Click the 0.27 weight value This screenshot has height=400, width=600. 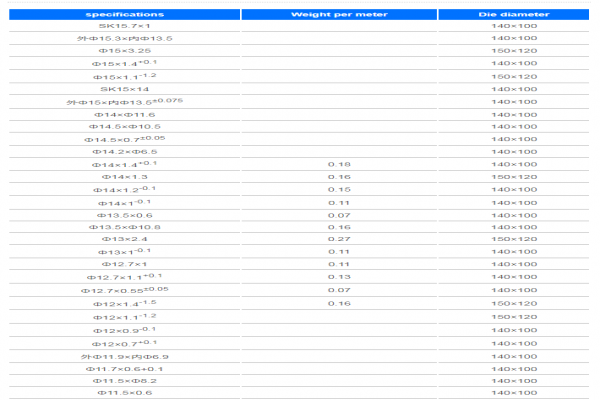[x=339, y=239]
